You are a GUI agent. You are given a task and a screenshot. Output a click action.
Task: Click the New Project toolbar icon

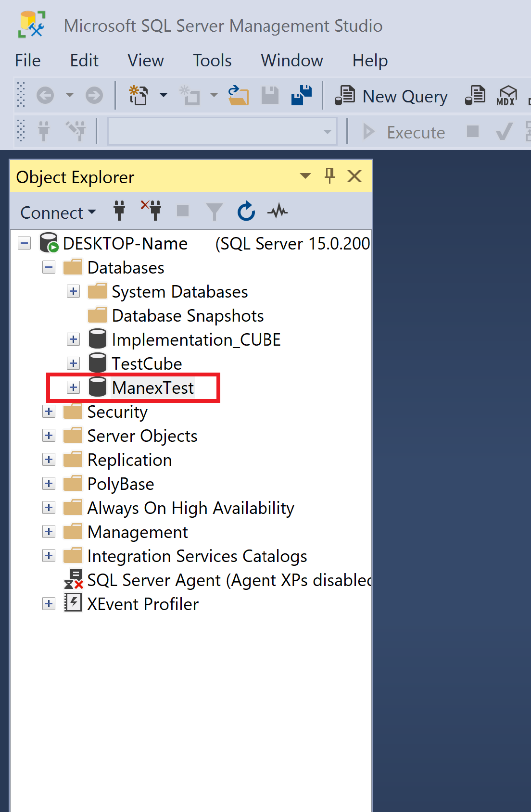click(139, 95)
